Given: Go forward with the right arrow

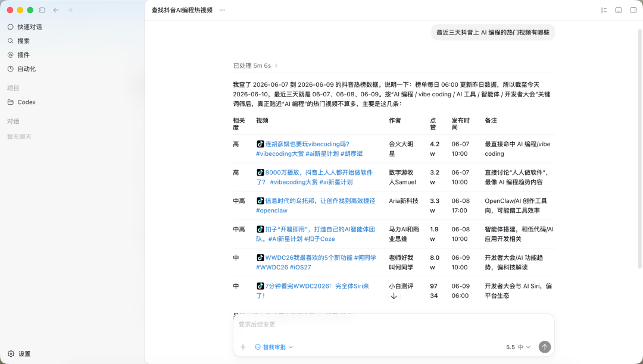Looking at the screenshot, I should point(70,10).
